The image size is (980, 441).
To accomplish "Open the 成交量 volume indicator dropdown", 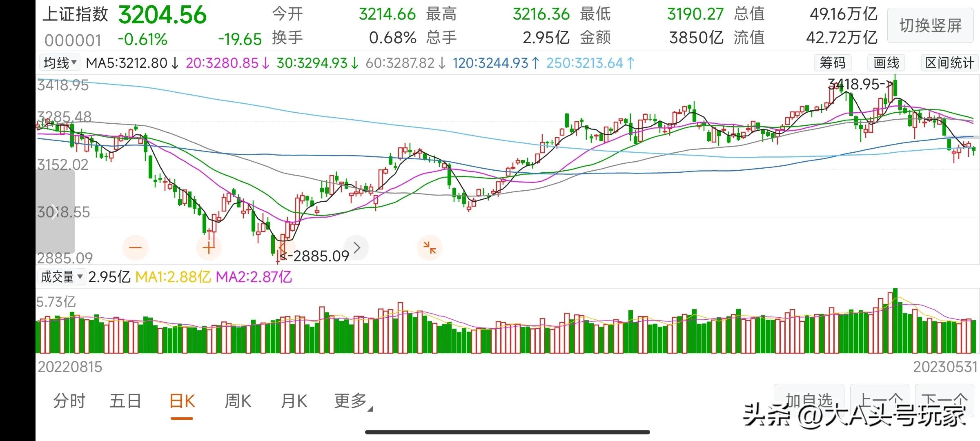I will (61, 277).
